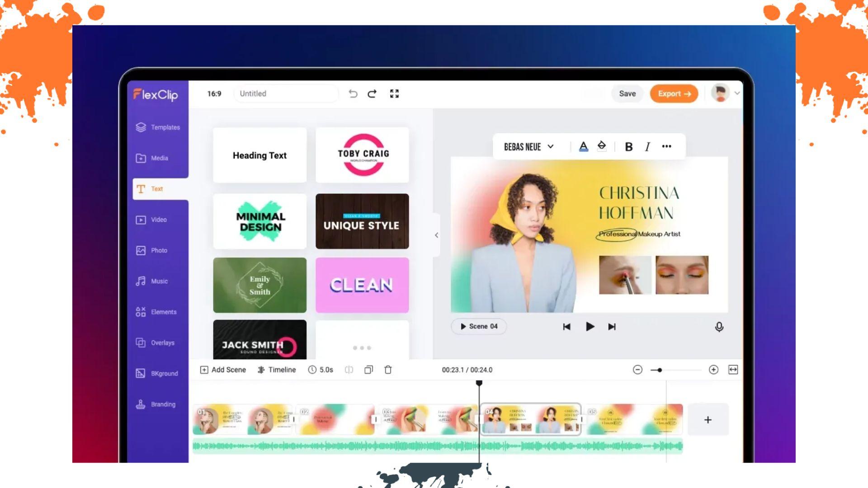
Task: Select scene 02 in the storyboard
Action: coord(335,419)
